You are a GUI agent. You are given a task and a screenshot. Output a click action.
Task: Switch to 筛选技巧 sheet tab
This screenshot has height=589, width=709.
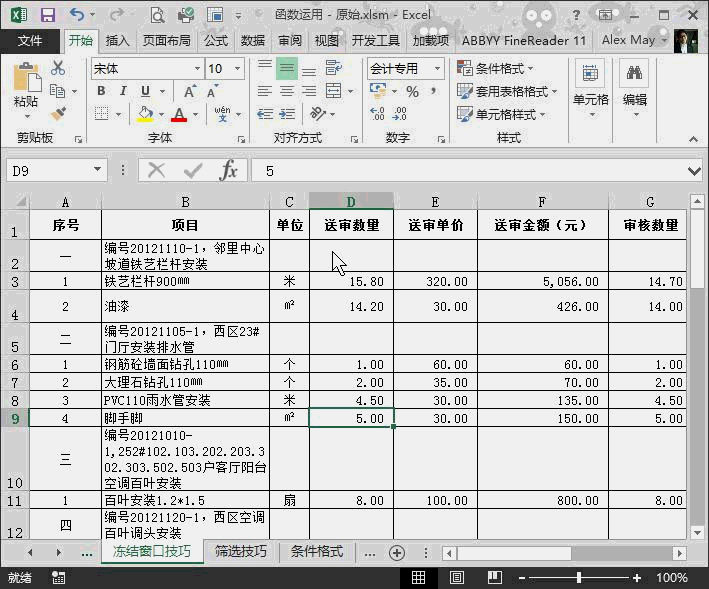(240, 552)
